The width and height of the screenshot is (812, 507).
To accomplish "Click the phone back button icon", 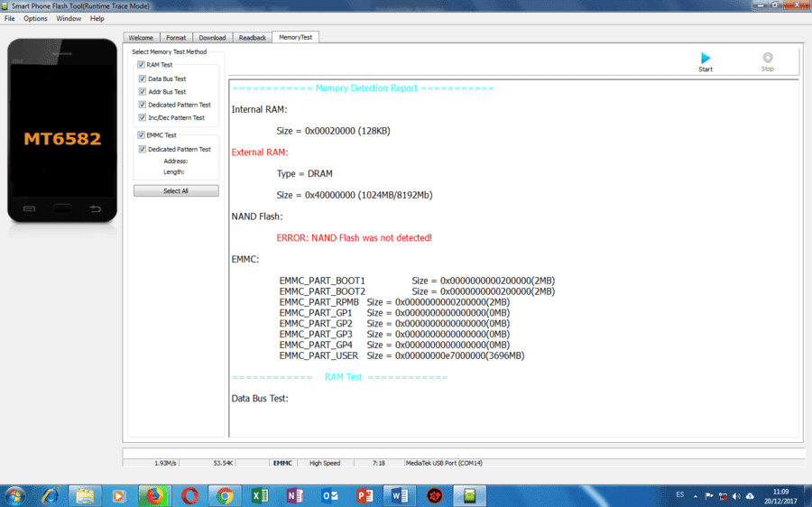I will 96,208.
